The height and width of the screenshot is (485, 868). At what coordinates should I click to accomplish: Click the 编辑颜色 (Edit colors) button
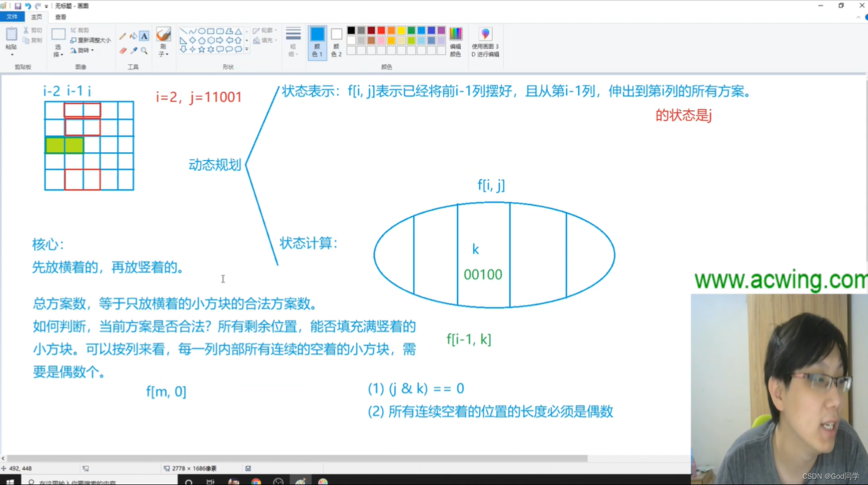456,42
